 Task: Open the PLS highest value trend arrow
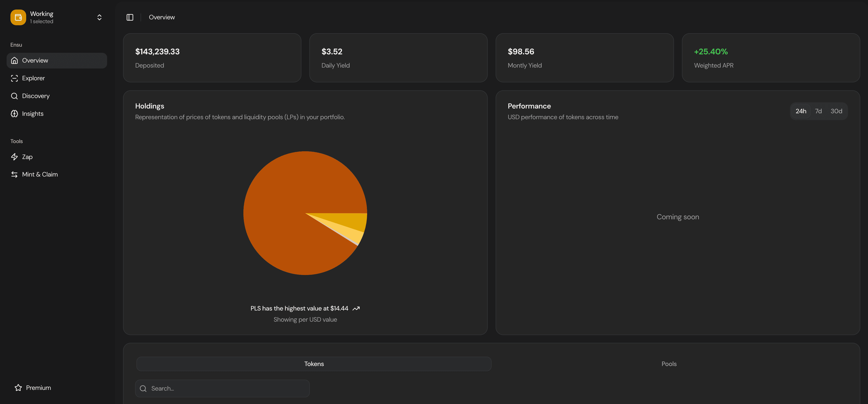point(356,308)
